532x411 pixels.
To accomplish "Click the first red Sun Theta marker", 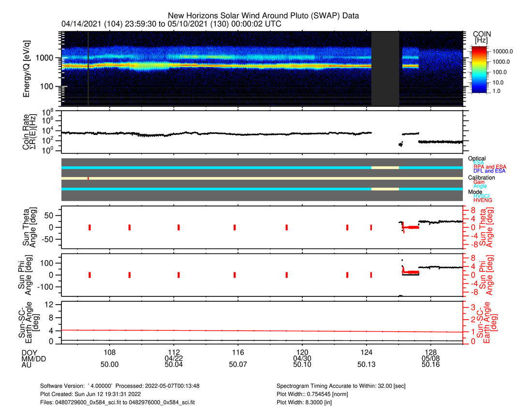I will tap(90, 227).
